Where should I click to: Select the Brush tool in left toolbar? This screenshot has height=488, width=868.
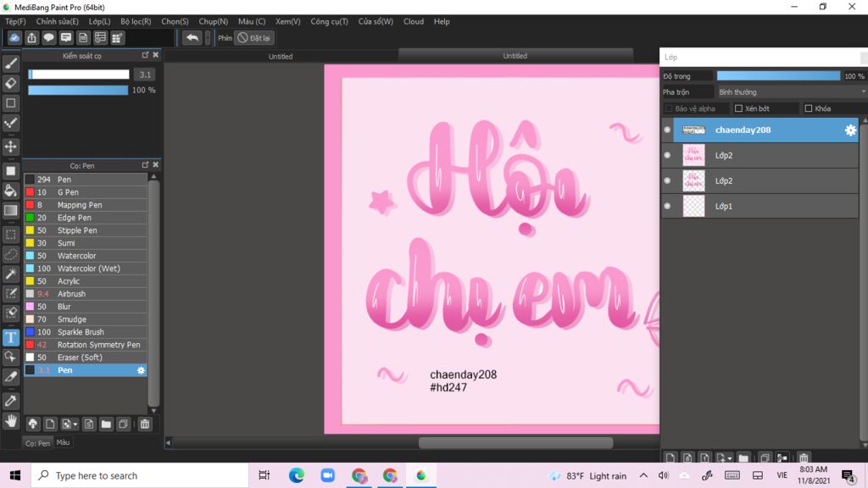(10, 64)
